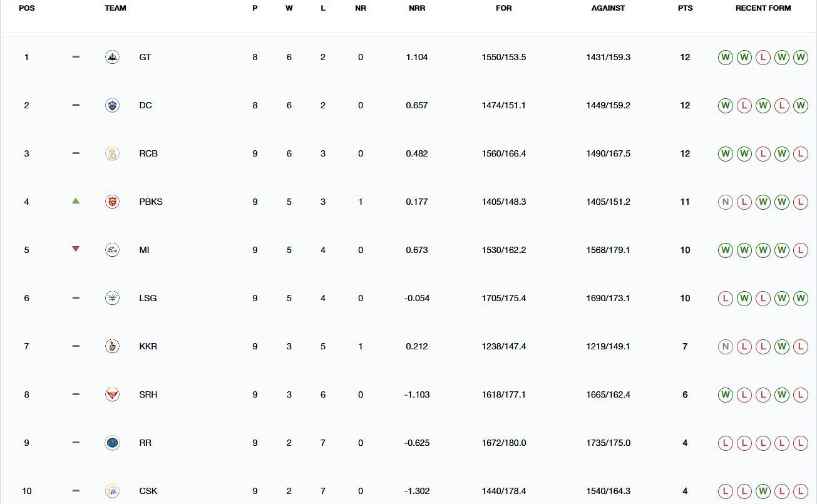Image resolution: width=817 pixels, height=504 pixels.
Task: Open the RR team name
Action: [145, 443]
